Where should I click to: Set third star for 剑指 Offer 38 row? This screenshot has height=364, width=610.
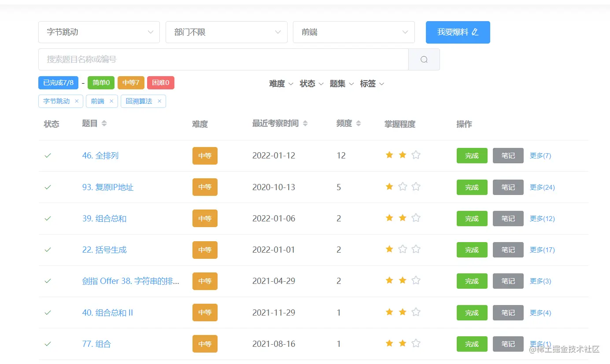[x=416, y=280]
